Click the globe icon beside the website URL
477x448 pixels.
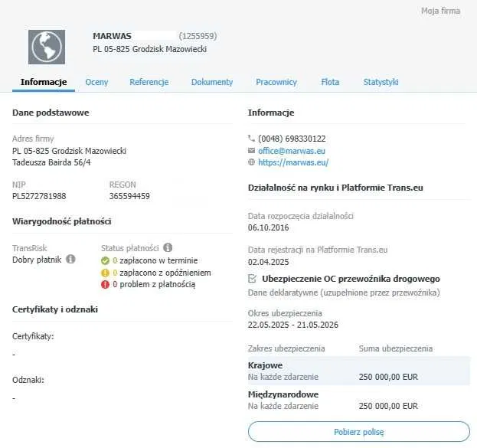pos(251,162)
